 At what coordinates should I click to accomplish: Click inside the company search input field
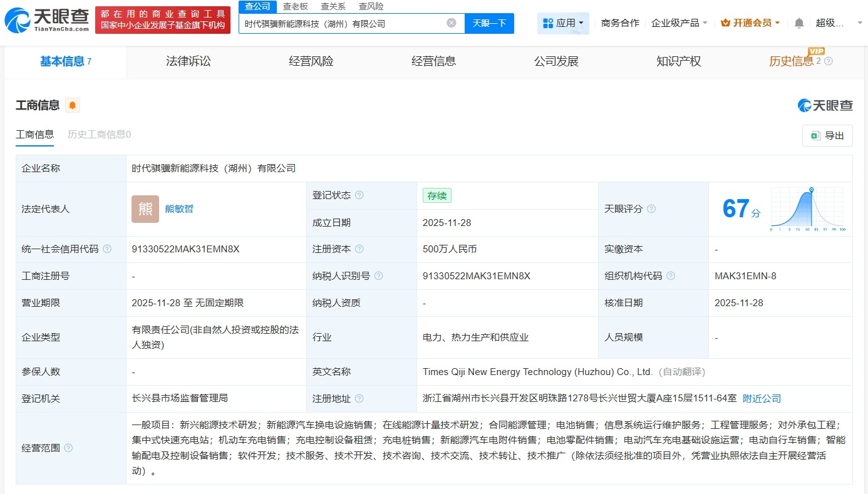pos(344,22)
